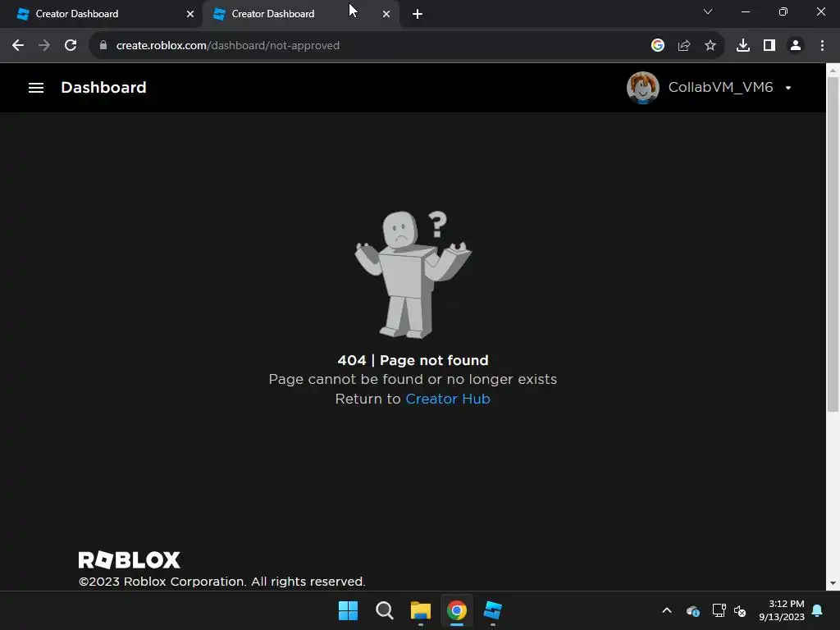
Task: Click the scrollbar down arrow
Action: tap(833, 583)
